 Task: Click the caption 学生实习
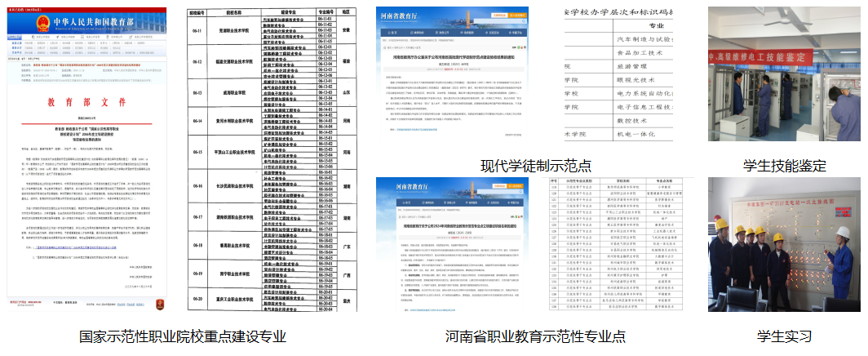coord(784,336)
